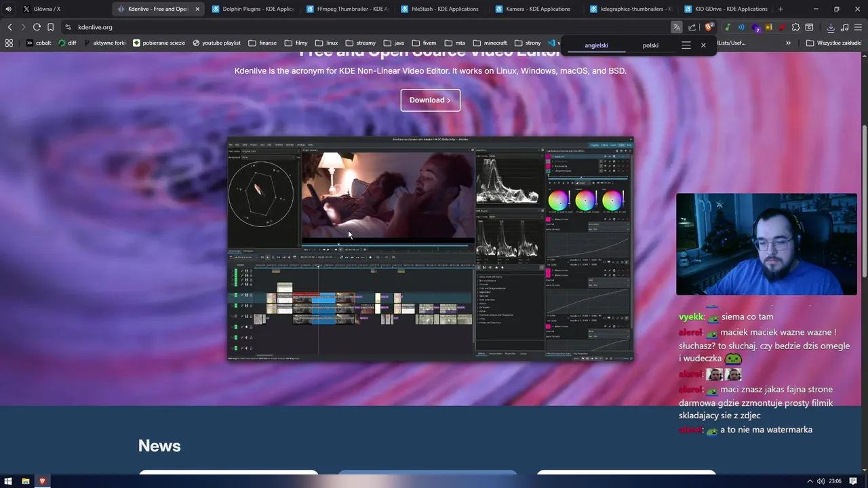Viewport: 868px width, 488px height.
Task: Close the Kdenlive tab
Action: pos(197,9)
